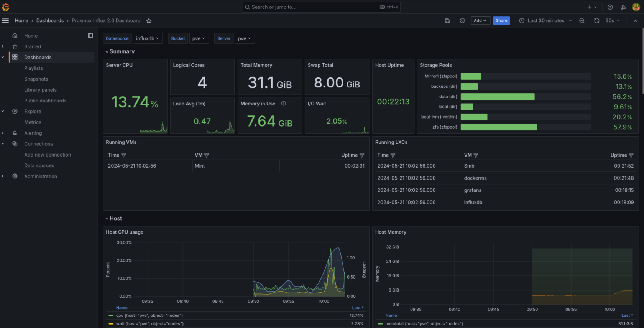Open the news feed icon
This screenshot has height=328, width=644.
point(623,7)
